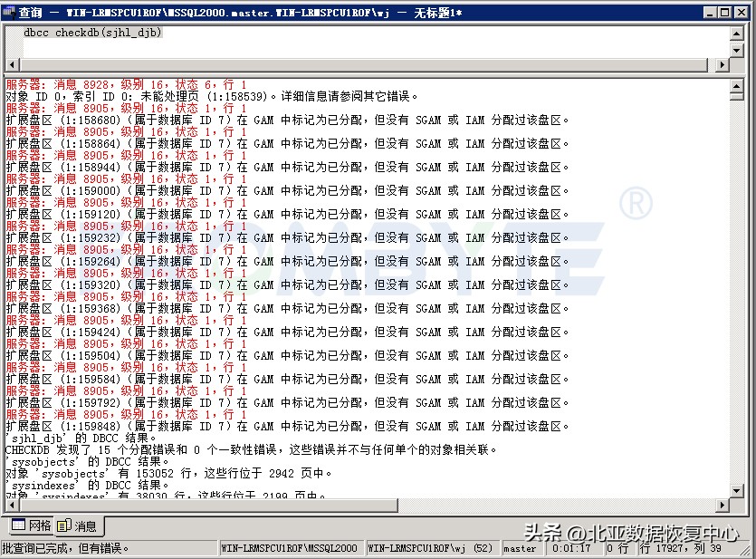Click the grid icon on the 网格 tab
This screenshot has height=559, width=756.
pos(17,525)
